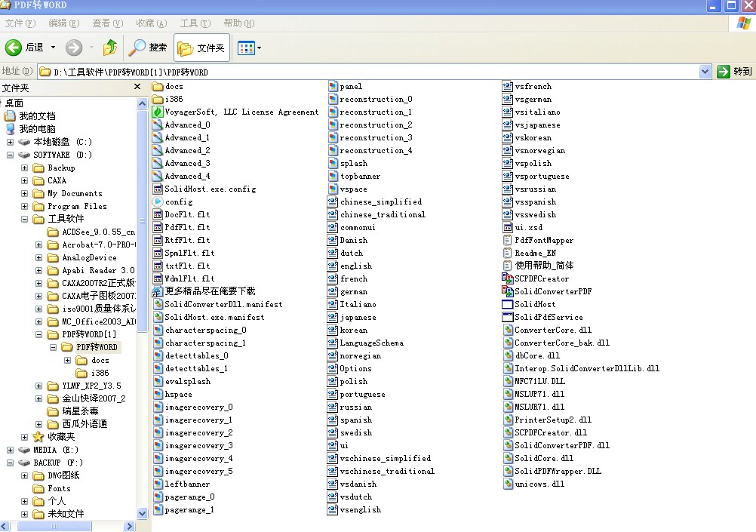Select the panel image file icon
Viewport: 756px width, 532px height.
click(333, 86)
